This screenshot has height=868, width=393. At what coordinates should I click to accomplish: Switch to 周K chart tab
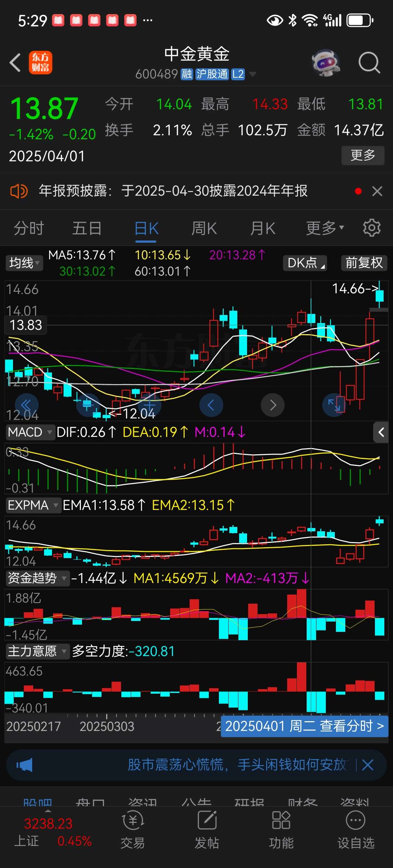click(204, 228)
